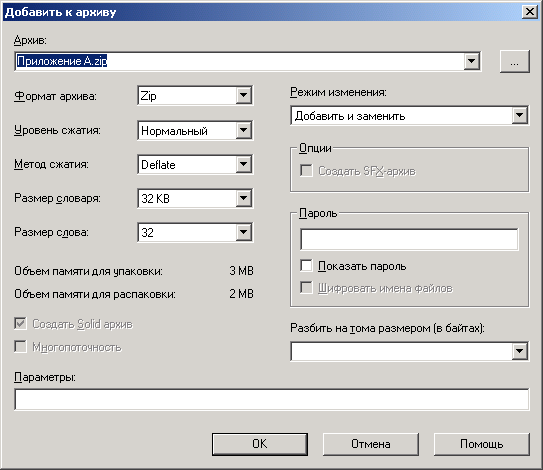Close the Добавить к архиву dialog

point(530,12)
